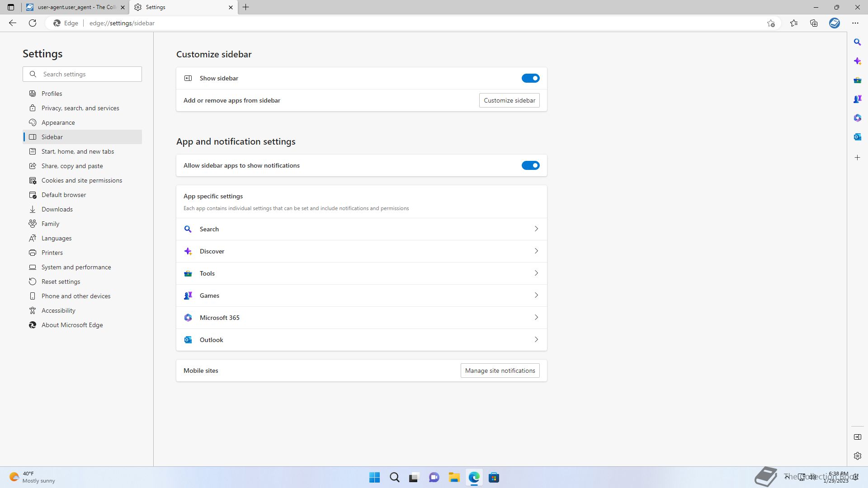
Task: Expand Outlook app settings row
Action: pyautogui.click(x=361, y=340)
